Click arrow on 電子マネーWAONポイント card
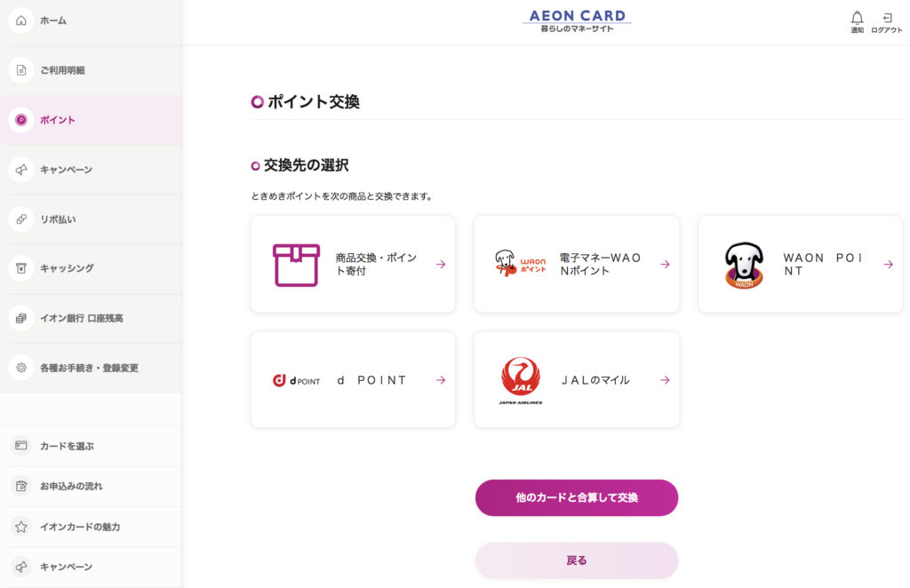This screenshot has height=588, width=910. pyautogui.click(x=665, y=265)
